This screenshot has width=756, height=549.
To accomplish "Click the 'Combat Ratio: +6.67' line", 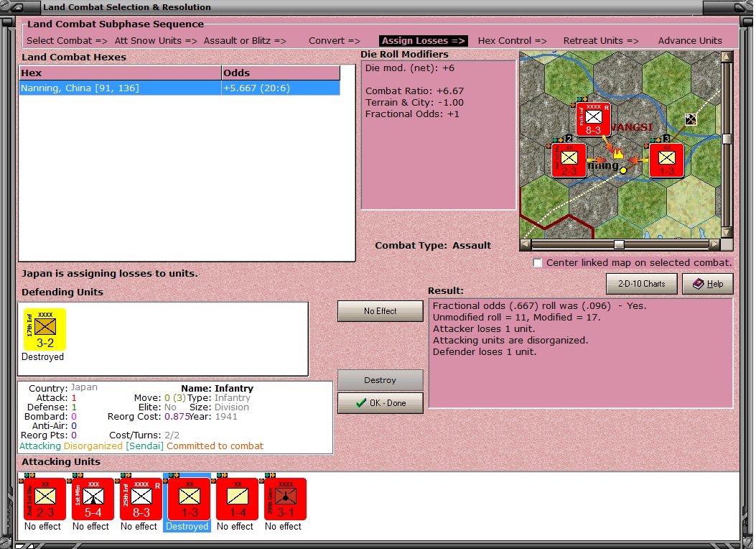I will 414,91.
